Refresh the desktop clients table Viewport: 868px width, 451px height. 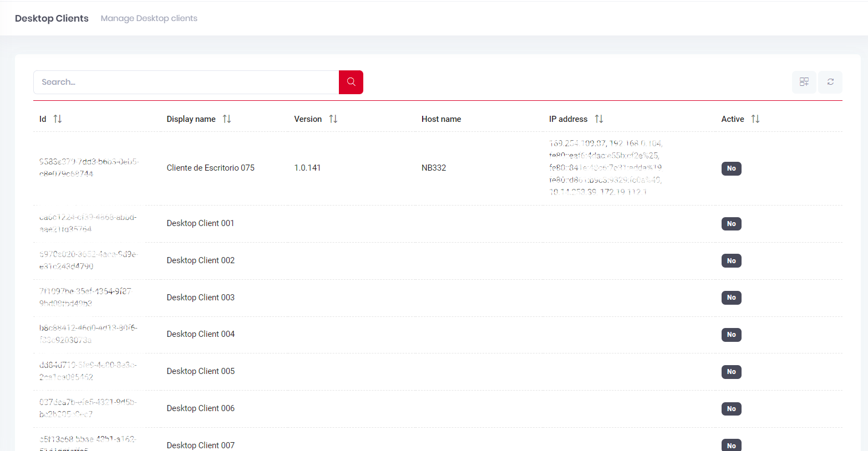tap(830, 82)
